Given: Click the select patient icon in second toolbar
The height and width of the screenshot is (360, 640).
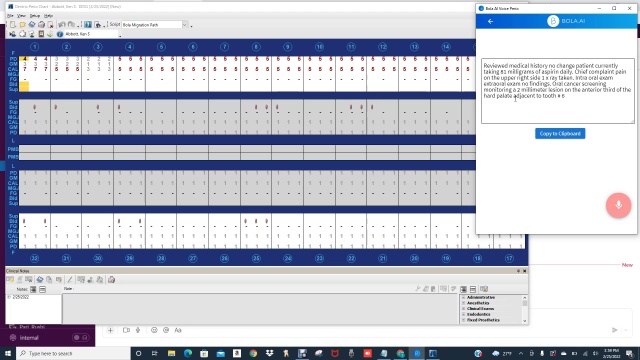Looking at the screenshot, I should click(13, 34).
